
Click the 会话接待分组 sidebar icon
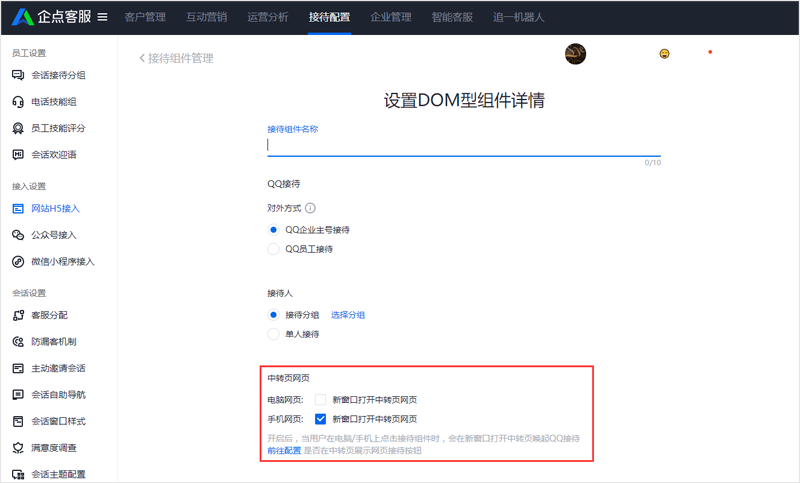tap(18, 75)
